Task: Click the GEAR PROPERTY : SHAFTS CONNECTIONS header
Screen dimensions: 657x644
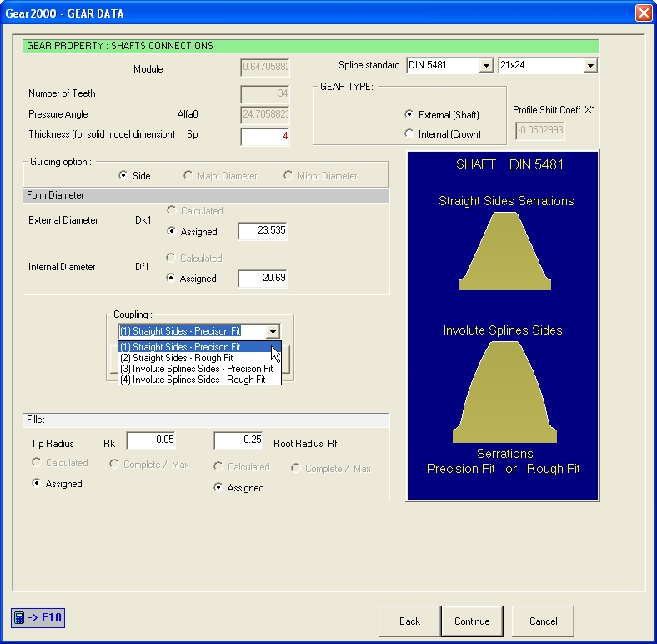Action: [x=311, y=46]
